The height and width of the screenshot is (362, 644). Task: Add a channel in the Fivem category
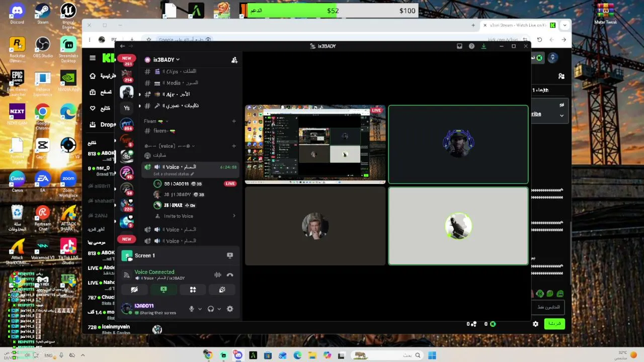pos(233,121)
